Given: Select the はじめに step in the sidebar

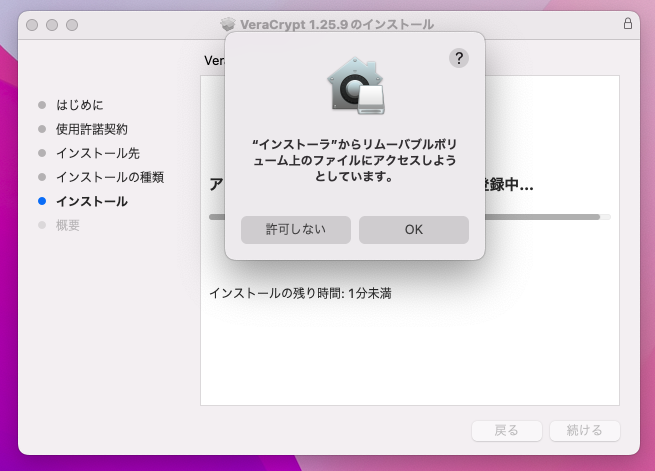Looking at the screenshot, I should coord(79,105).
